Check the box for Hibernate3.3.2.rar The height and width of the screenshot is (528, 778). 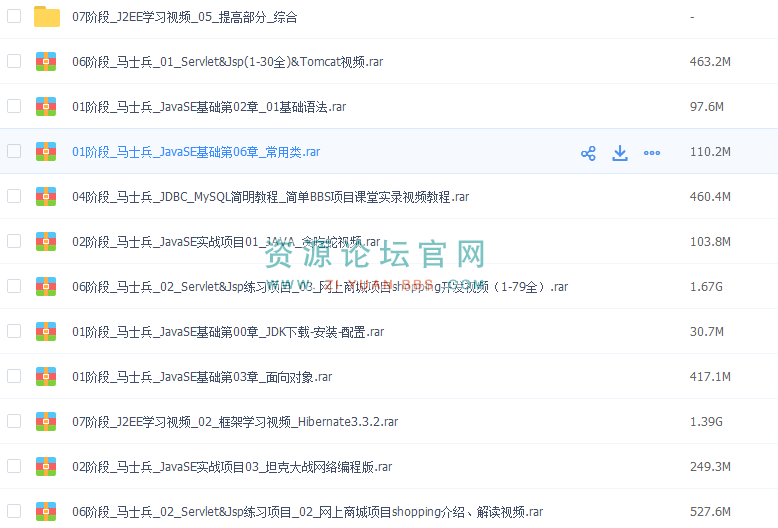[14, 421]
